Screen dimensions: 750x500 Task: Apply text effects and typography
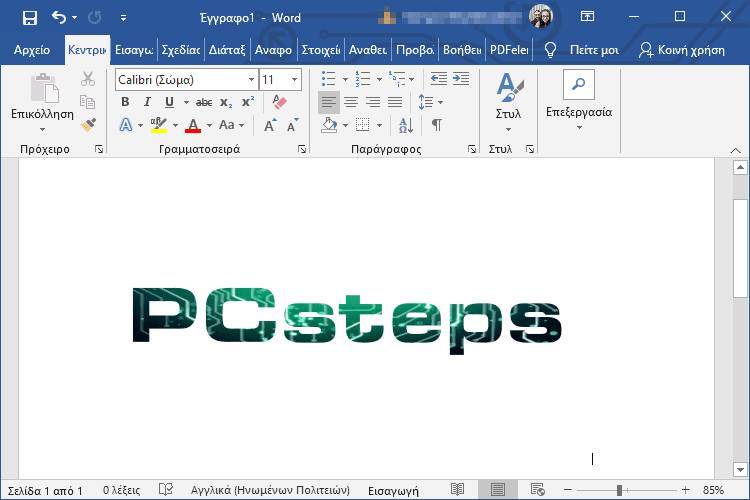click(126, 125)
